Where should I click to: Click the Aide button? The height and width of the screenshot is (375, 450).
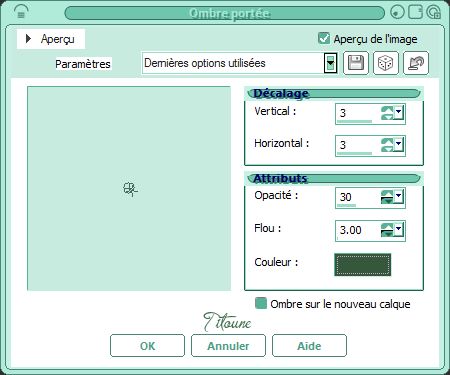click(309, 346)
